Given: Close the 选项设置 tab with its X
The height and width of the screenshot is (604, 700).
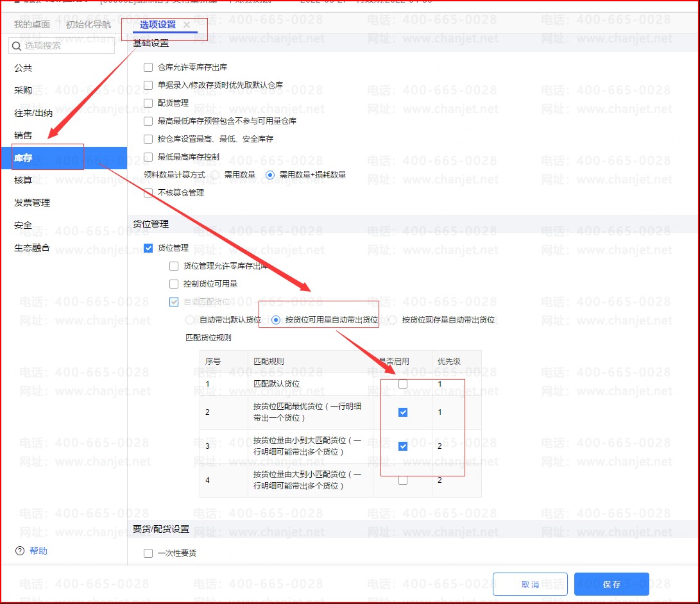Looking at the screenshot, I should click(x=187, y=25).
